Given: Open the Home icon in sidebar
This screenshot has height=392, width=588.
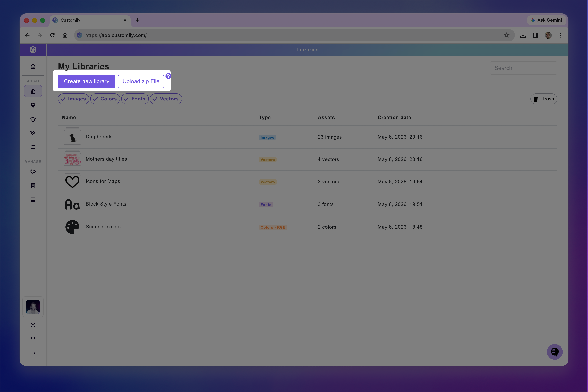Looking at the screenshot, I should 33,66.
